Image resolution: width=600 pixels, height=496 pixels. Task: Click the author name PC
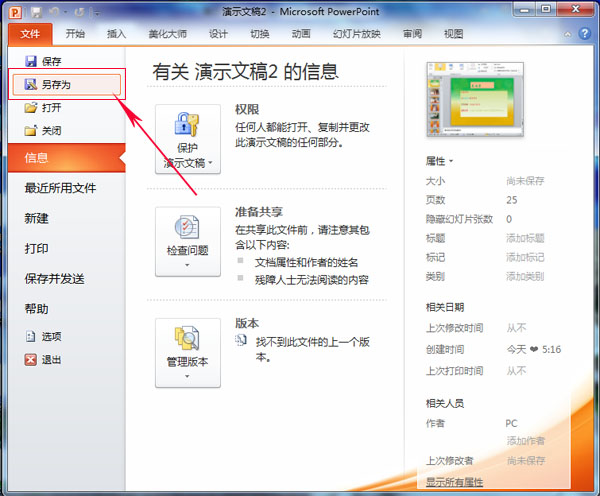click(x=511, y=423)
